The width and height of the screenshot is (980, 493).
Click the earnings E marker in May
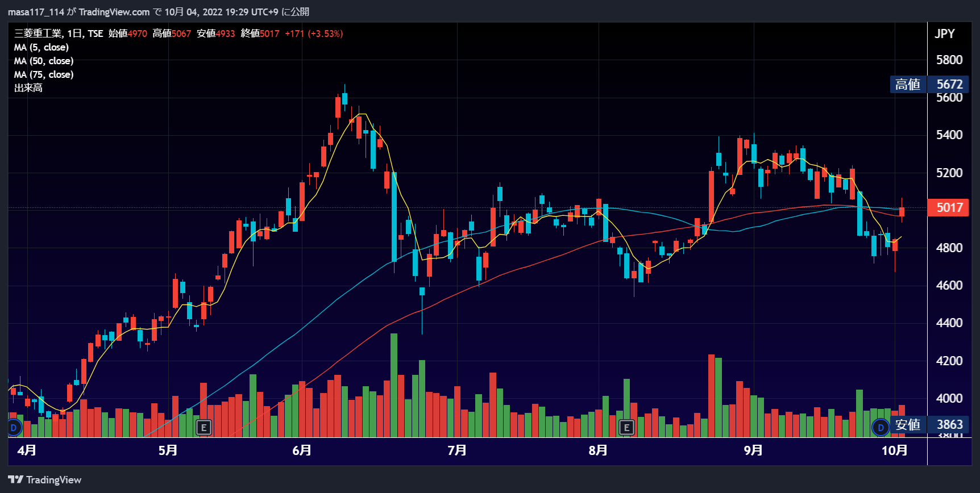204,427
